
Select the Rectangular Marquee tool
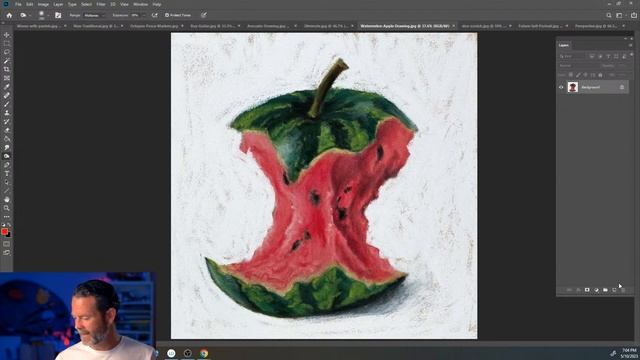pyautogui.click(x=7, y=44)
